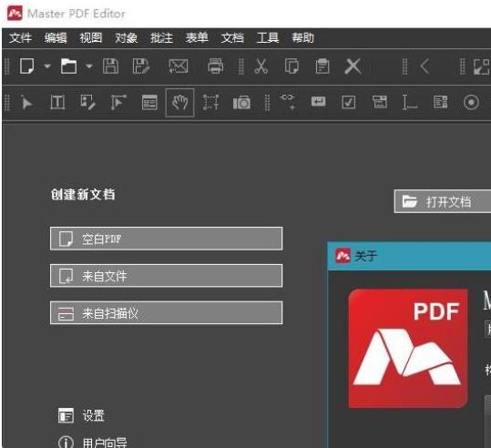Click the Snapshot camera icon
The height and width of the screenshot is (448, 491).
[241, 102]
